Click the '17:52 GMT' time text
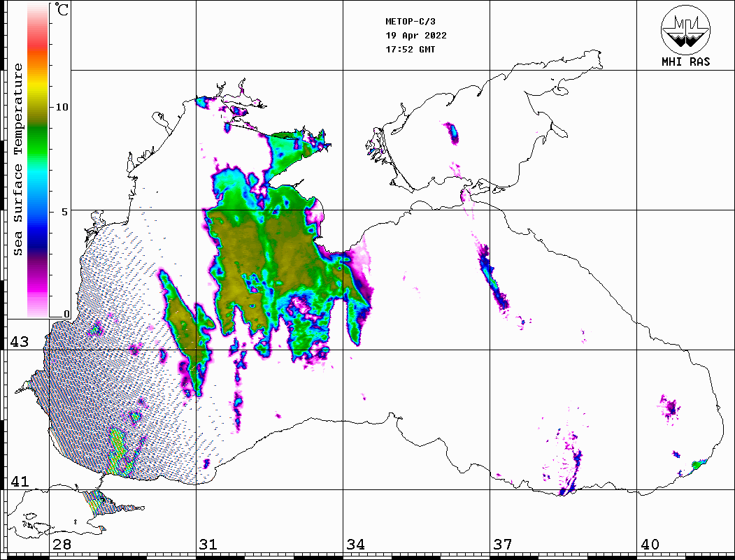This screenshot has height=560, width=735. pos(410,49)
